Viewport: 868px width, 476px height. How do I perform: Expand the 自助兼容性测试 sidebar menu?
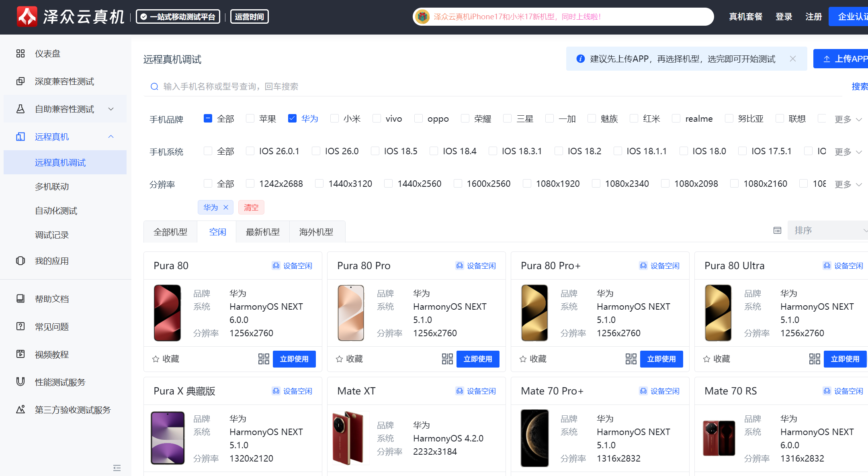coord(65,109)
